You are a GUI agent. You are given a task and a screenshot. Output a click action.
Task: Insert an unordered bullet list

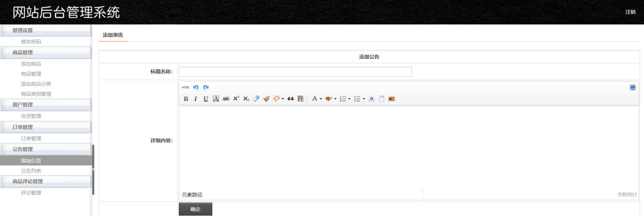click(357, 99)
